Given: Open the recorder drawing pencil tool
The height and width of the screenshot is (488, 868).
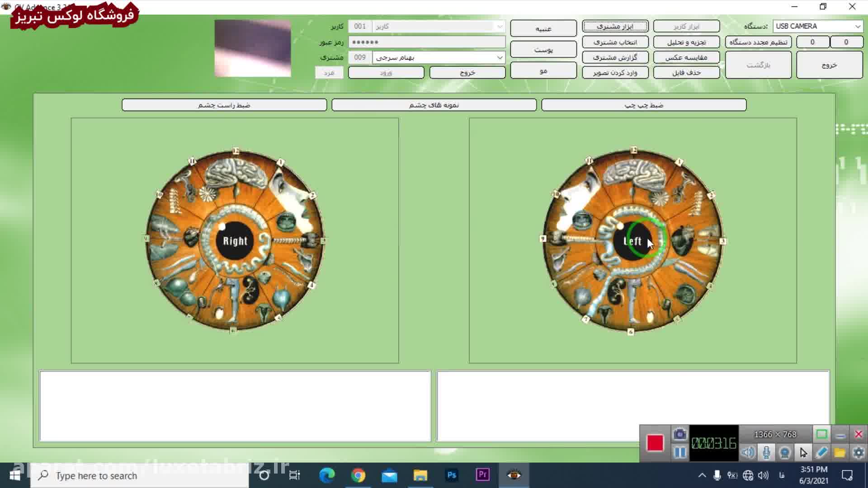Looking at the screenshot, I should [822, 452].
